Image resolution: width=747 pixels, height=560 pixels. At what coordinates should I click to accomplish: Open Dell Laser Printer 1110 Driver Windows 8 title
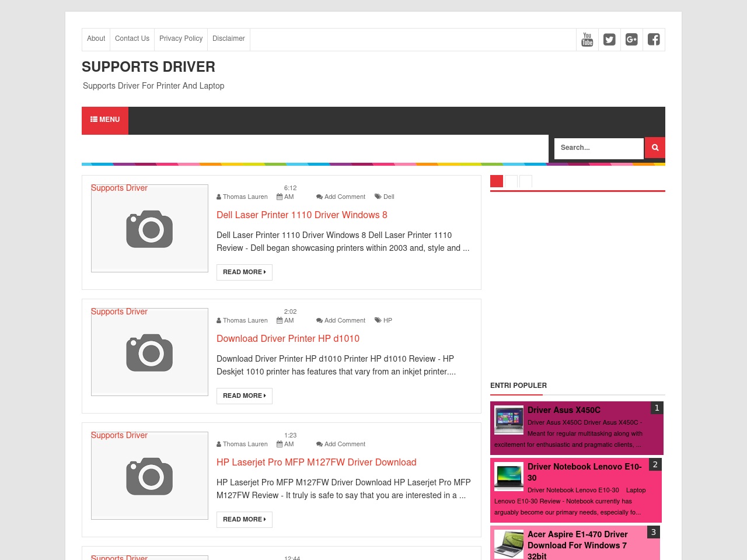click(302, 215)
